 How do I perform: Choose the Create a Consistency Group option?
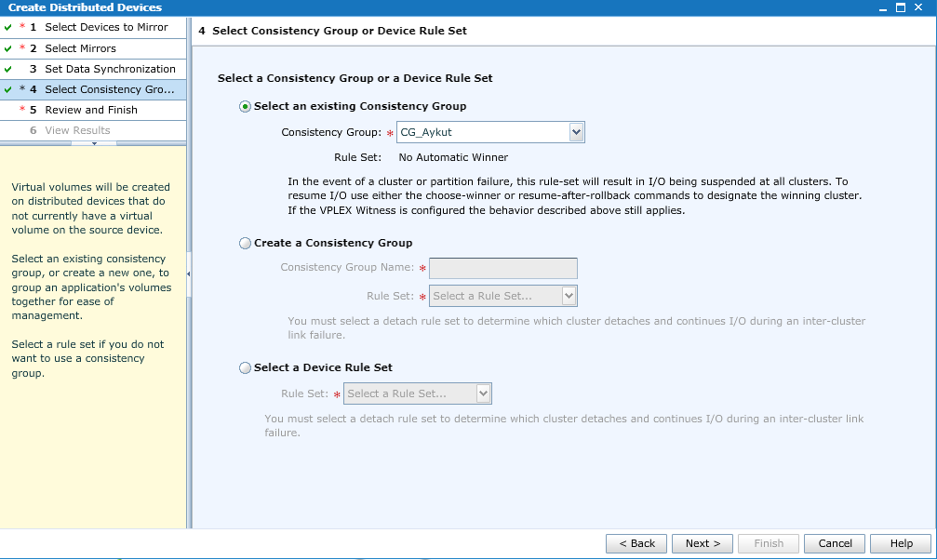(x=245, y=243)
